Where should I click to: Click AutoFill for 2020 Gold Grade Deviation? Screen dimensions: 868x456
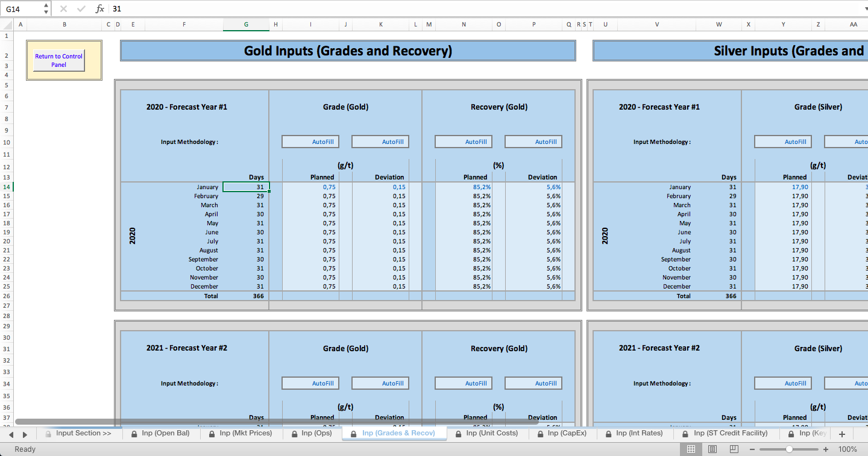[x=380, y=142]
